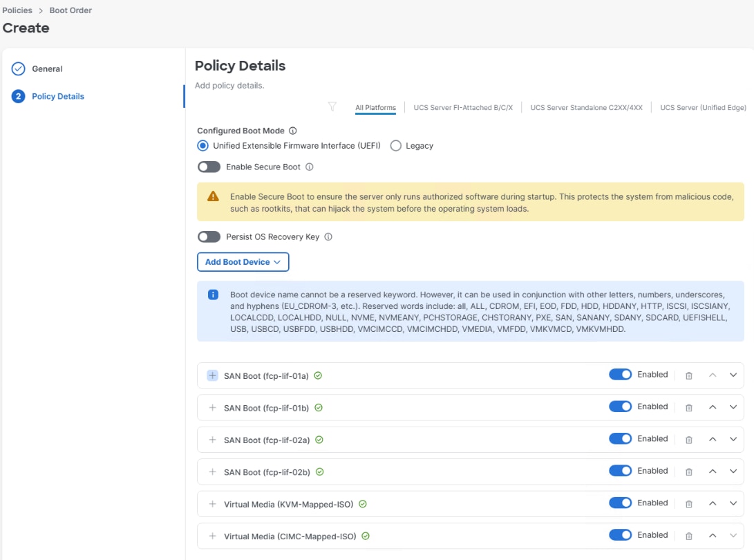The height and width of the screenshot is (560, 754).
Task: Move SAN Boot (fcp-lif-01a) down
Action: (733, 375)
